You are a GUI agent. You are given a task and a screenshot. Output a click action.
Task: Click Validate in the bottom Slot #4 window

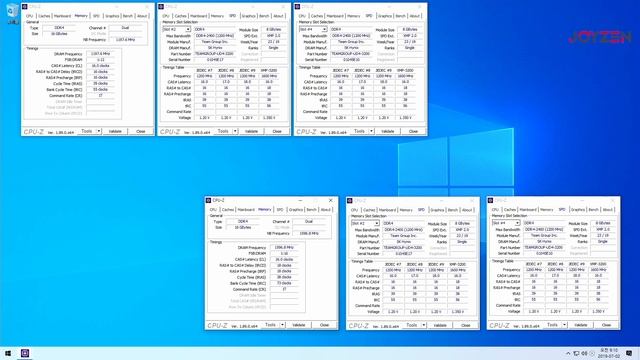click(x=581, y=325)
